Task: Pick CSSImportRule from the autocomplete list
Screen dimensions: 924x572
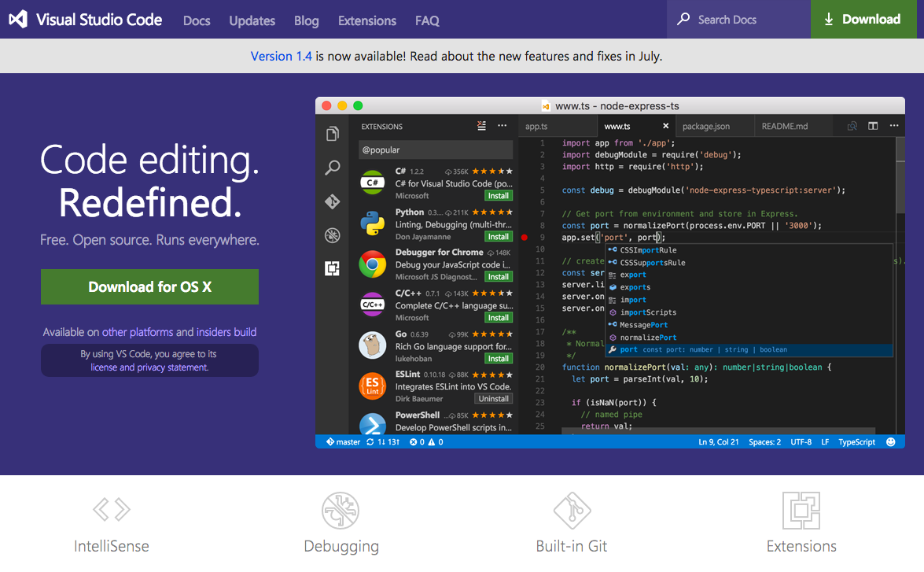Action: (x=749, y=250)
